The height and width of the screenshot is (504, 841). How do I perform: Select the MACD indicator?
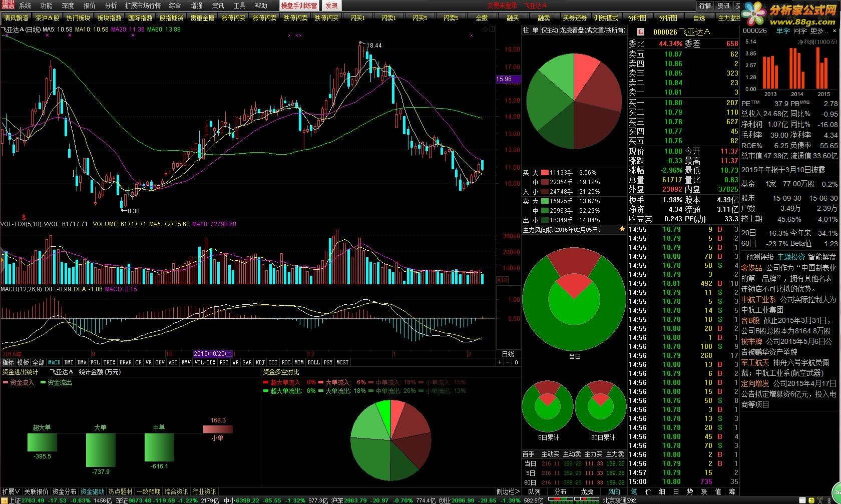tap(54, 362)
